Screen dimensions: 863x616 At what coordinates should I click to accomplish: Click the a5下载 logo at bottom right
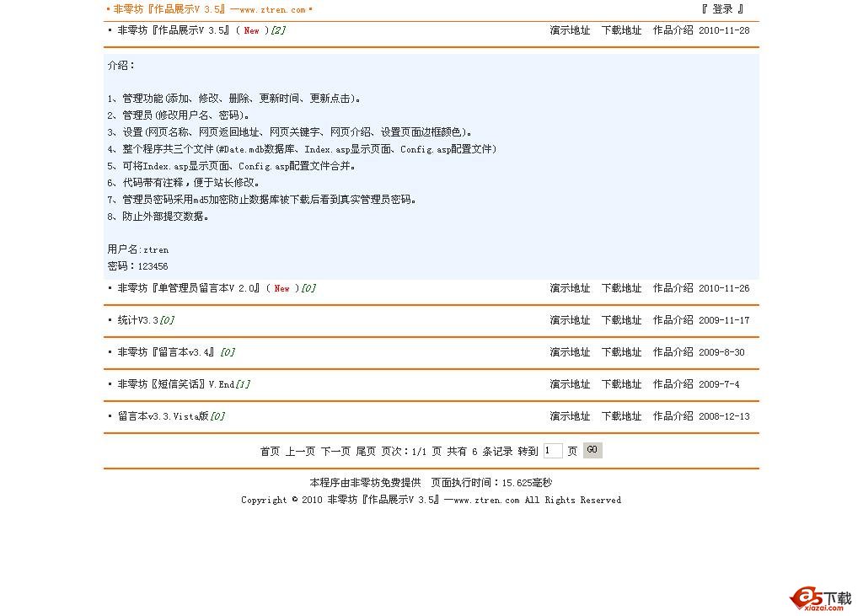[x=821, y=598]
